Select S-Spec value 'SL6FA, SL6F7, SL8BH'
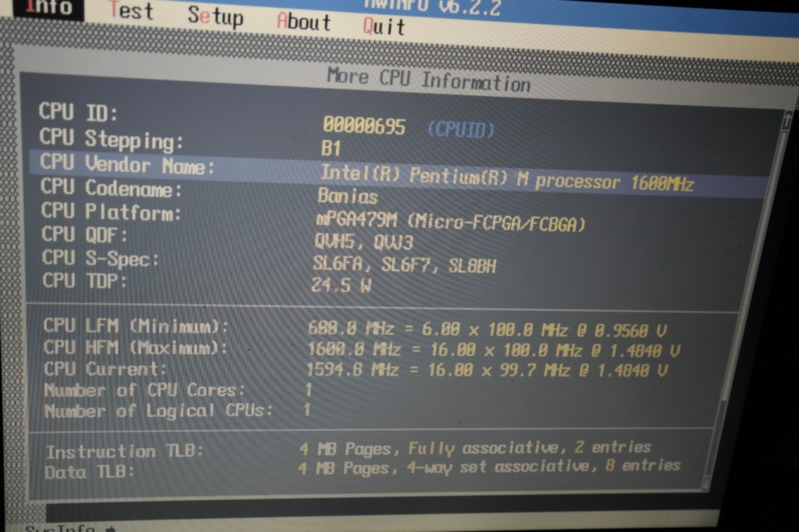This screenshot has height=532, width=799. point(404,264)
